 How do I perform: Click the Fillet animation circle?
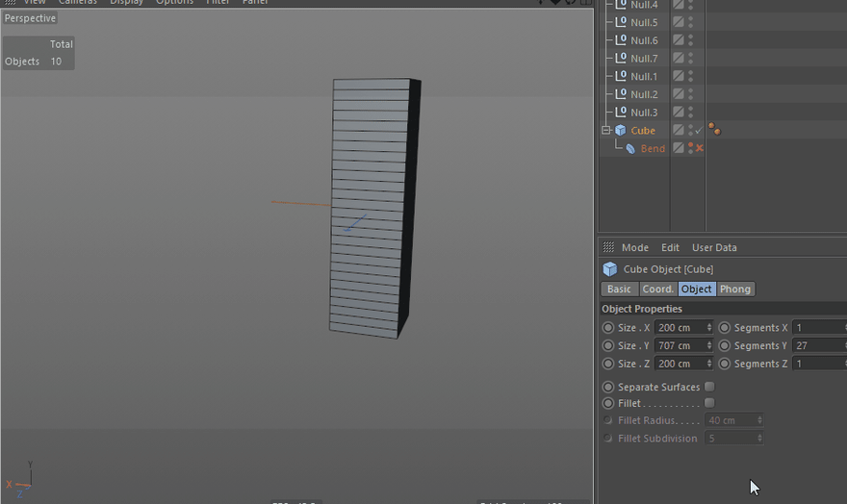[608, 403]
